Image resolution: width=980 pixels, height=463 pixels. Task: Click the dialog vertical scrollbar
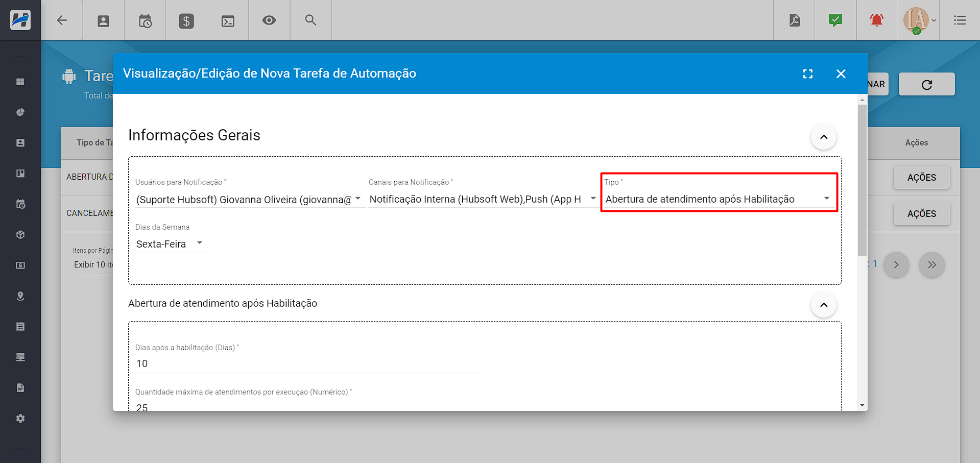click(862, 179)
